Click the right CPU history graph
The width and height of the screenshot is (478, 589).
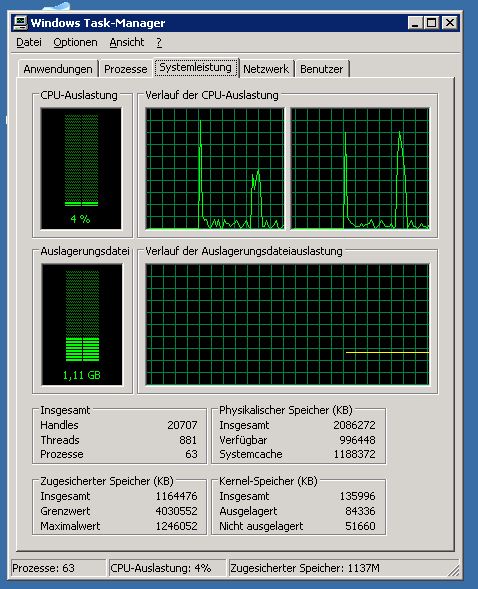click(360, 168)
